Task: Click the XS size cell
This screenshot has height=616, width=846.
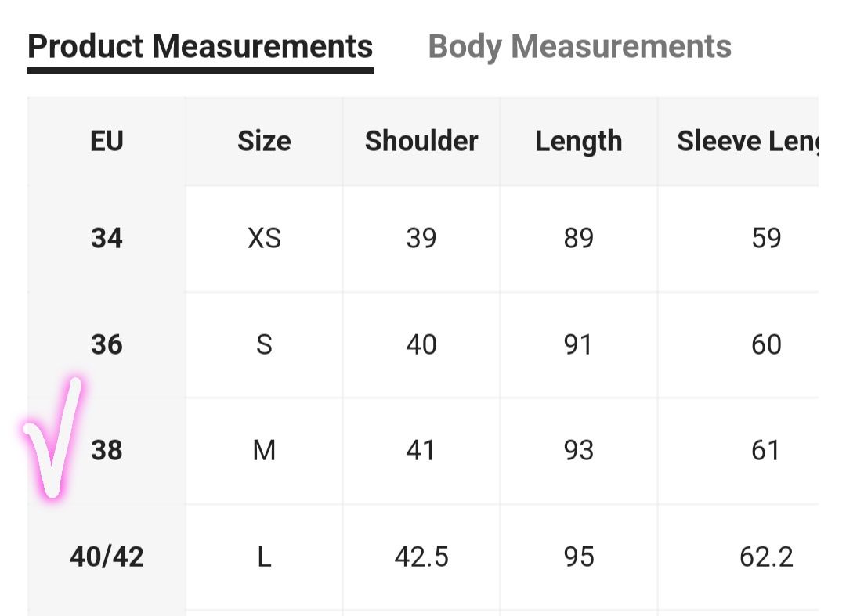Action: tap(265, 238)
